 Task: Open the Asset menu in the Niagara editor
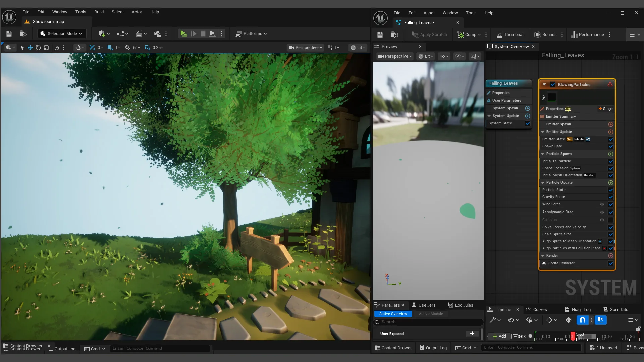(x=429, y=13)
